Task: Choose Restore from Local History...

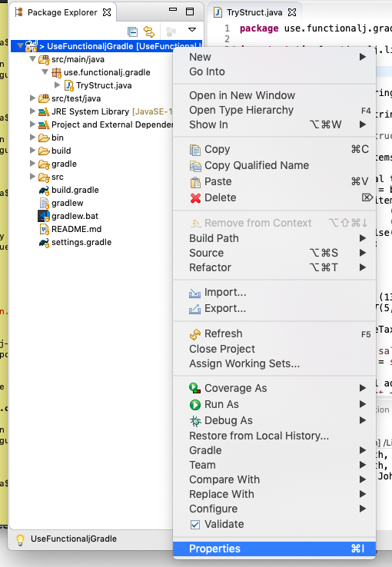Action: [274, 436]
